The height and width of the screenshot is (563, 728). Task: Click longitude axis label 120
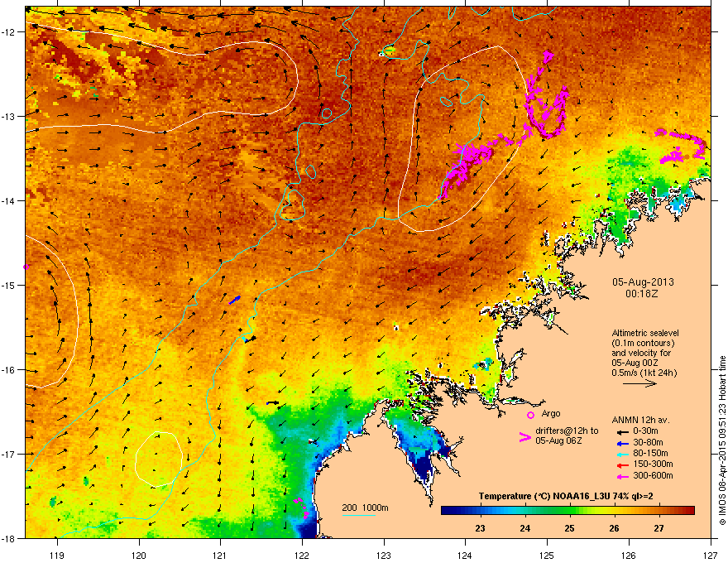tap(139, 555)
